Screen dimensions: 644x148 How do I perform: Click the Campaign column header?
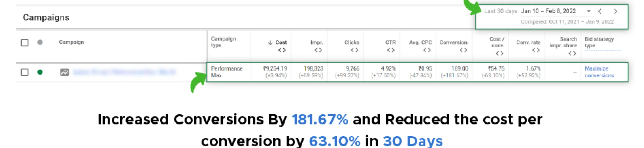[71, 42]
